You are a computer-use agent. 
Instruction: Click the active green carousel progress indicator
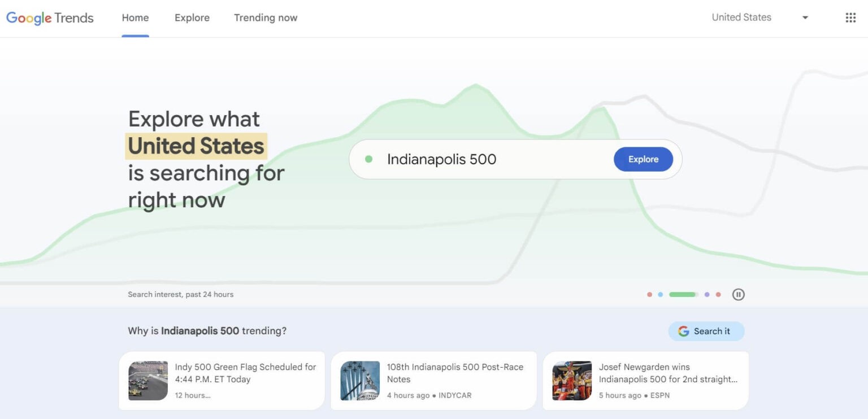[x=683, y=294]
